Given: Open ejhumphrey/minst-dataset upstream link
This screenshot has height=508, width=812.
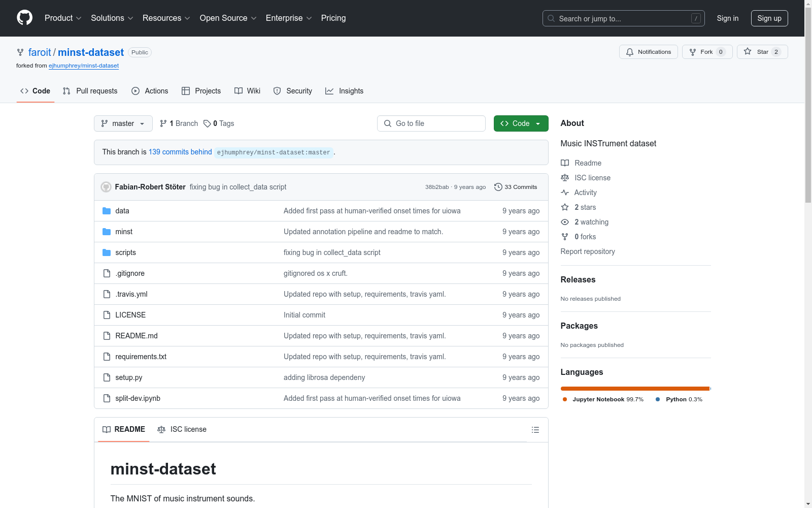Looking at the screenshot, I should click(84, 66).
